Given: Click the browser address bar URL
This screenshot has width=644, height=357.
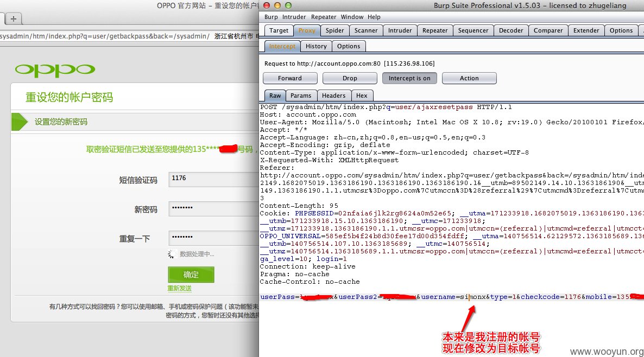Looking at the screenshot, I should point(105,36).
